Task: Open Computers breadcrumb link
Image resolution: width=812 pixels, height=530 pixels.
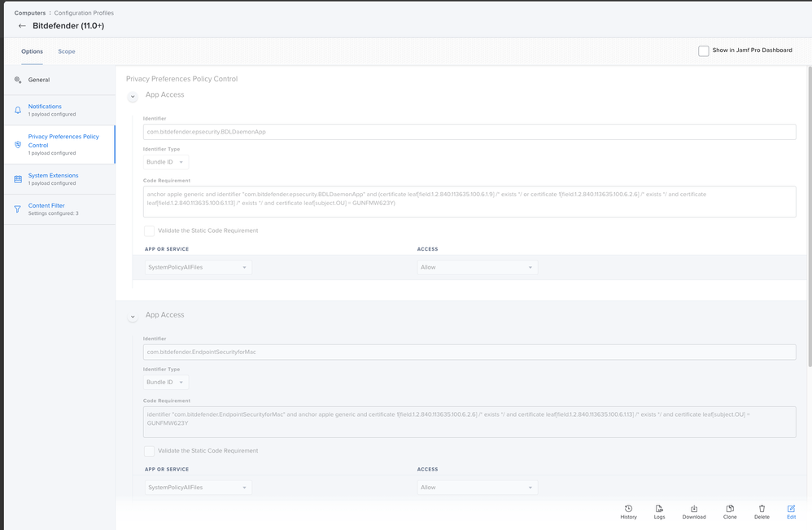Action: [30, 13]
